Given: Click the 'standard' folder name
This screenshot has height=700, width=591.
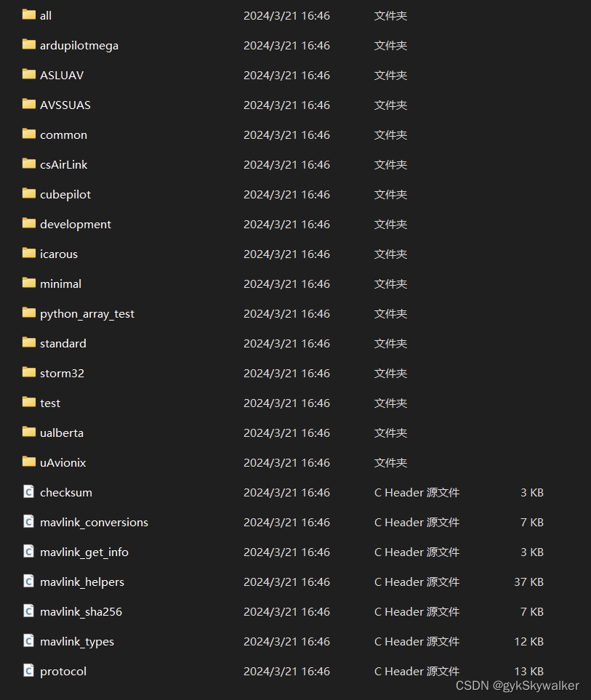Looking at the screenshot, I should 63,344.
